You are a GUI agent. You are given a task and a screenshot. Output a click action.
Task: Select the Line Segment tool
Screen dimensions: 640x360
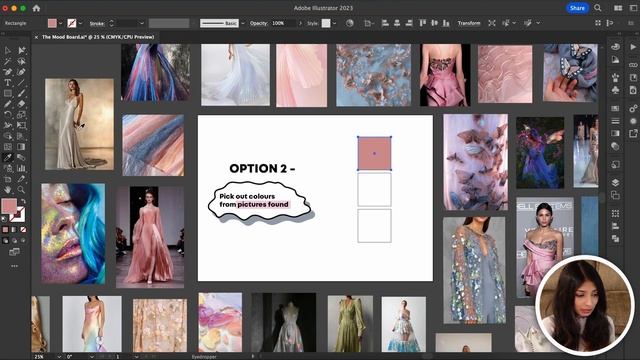click(x=22, y=82)
